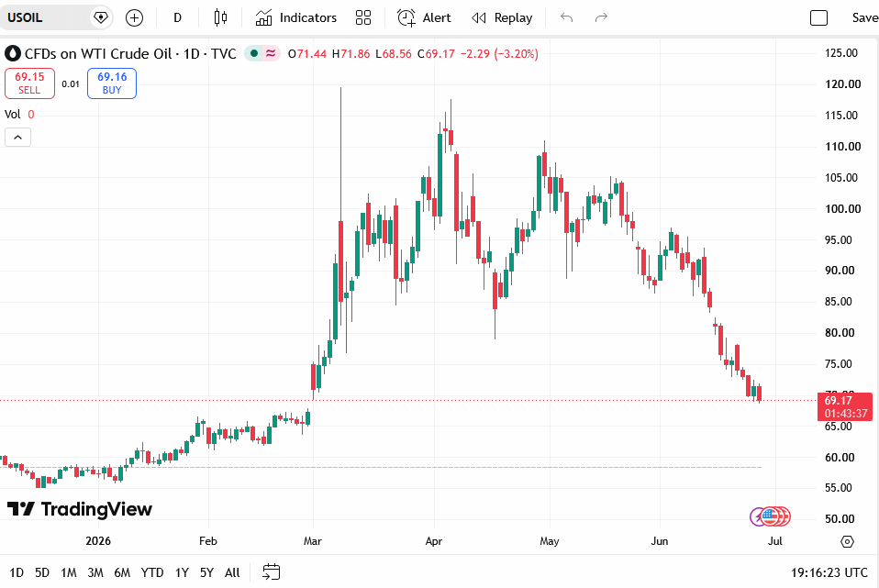Open the Indicators dialog
This screenshot has width=879, height=588.
(x=296, y=18)
